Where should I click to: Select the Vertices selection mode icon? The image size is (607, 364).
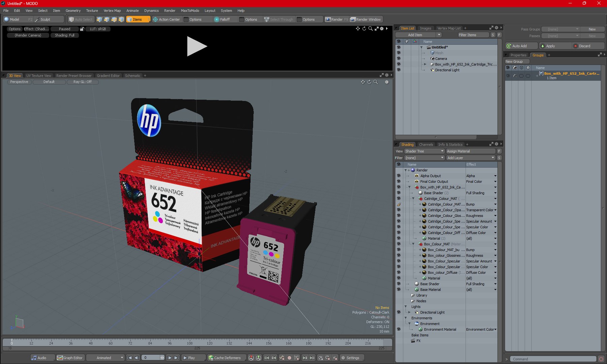pyautogui.click(x=99, y=20)
